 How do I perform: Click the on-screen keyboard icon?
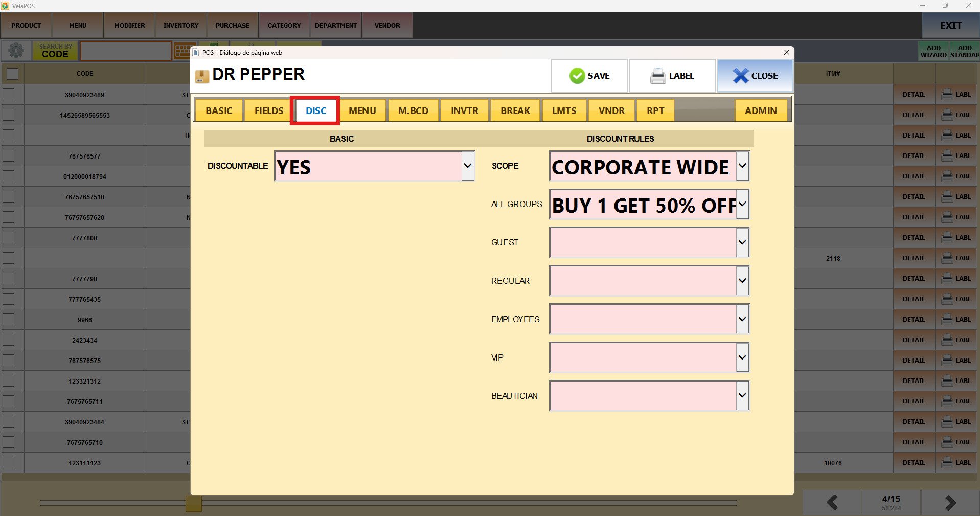point(181,51)
